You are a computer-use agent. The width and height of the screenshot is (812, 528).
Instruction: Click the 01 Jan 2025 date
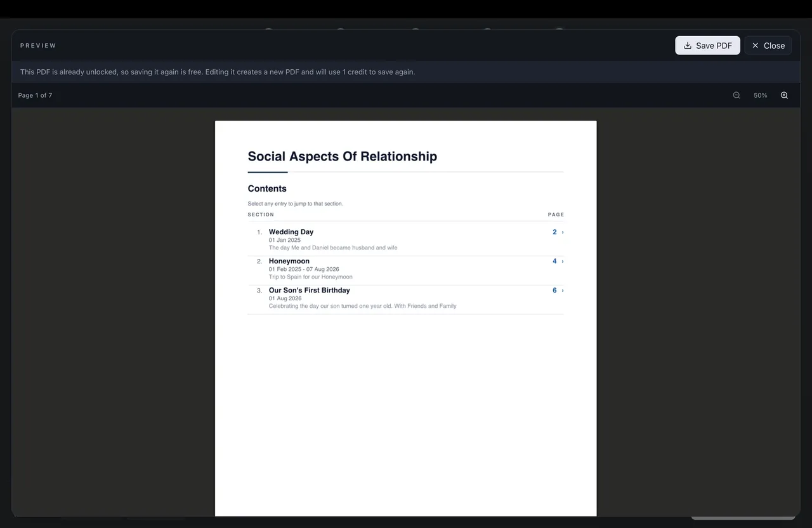[285, 240]
